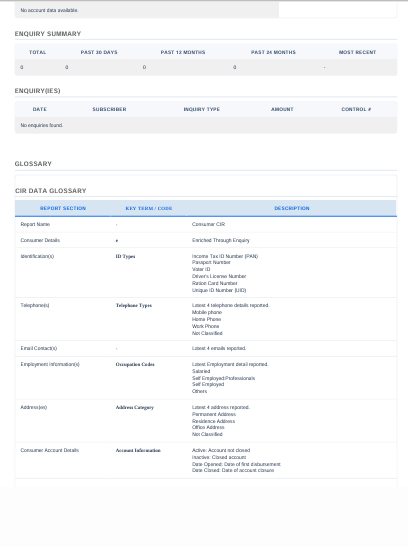
Task: Click the AMOUNT column header
Action: coord(282,109)
